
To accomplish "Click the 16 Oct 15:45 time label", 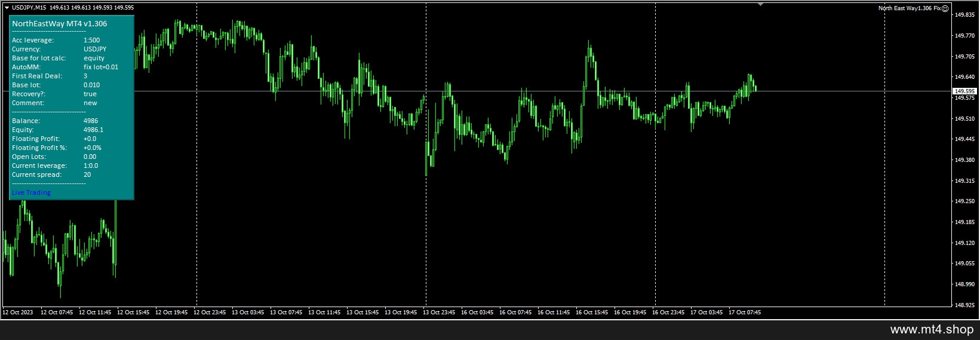I will pos(592,313).
